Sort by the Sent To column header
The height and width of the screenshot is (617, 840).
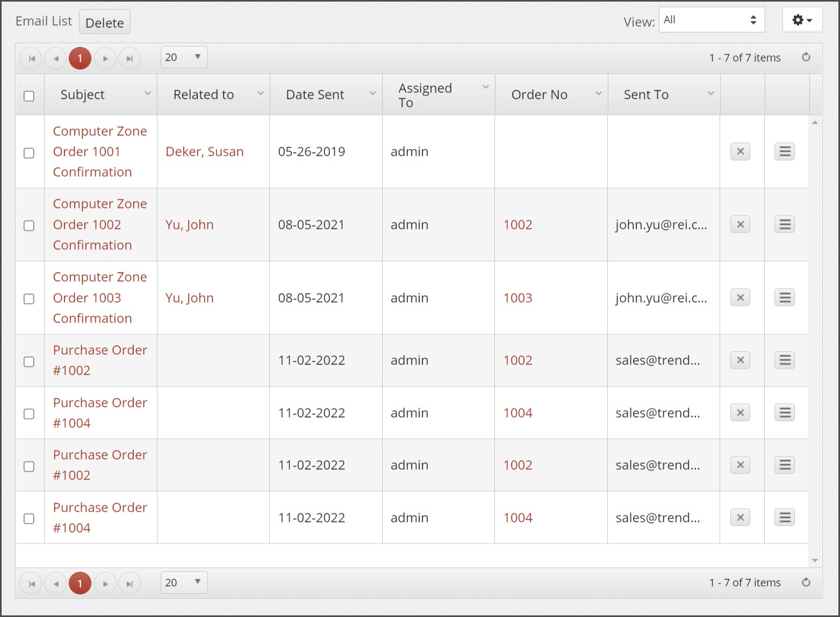[646, 95]
